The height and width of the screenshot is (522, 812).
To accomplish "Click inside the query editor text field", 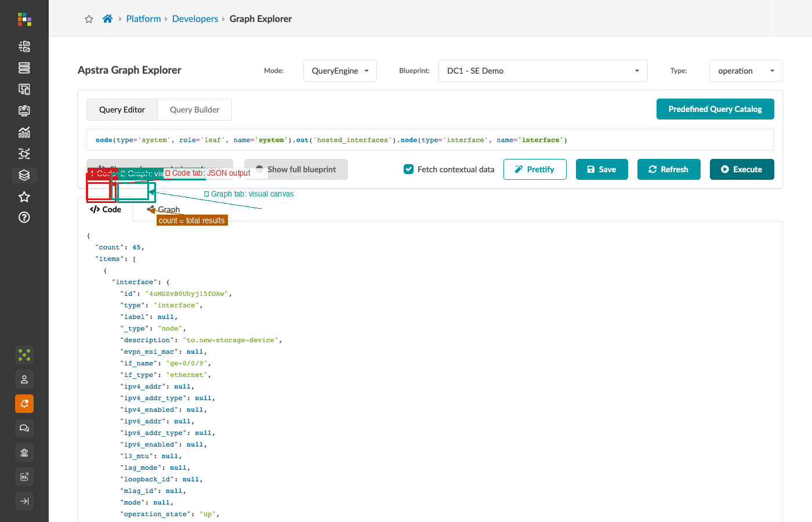I will pos(430,140).
